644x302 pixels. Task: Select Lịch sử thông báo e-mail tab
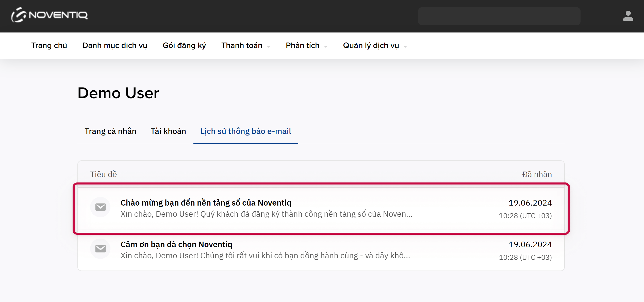point(245,131)
